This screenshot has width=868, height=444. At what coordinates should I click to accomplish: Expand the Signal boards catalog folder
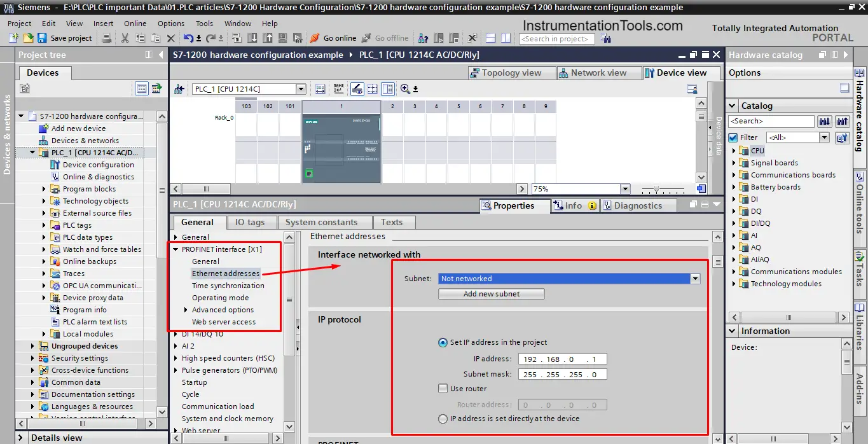click(x=734, y=163)
